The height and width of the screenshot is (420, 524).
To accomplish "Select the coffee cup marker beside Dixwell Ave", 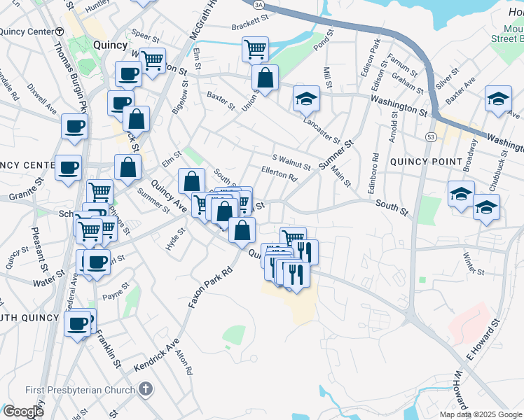I will pos(74,127).
